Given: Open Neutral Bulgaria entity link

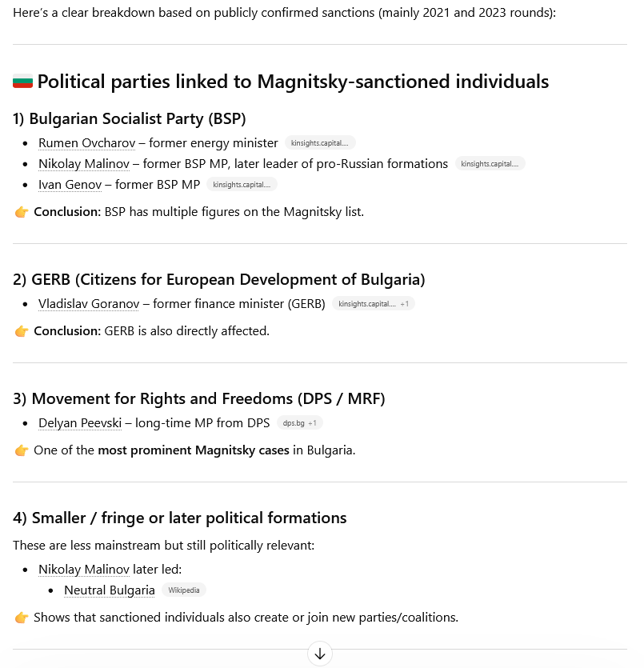Looking at the screenshot, I should [x=110, y=590].
